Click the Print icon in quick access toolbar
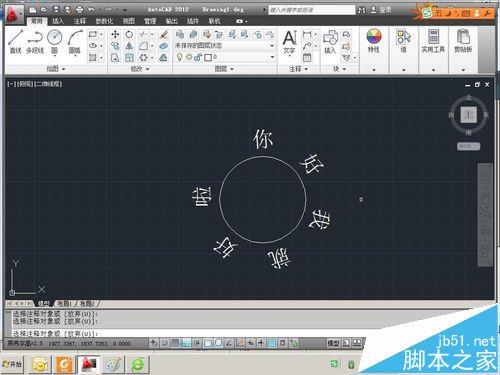 click(79, 10)
